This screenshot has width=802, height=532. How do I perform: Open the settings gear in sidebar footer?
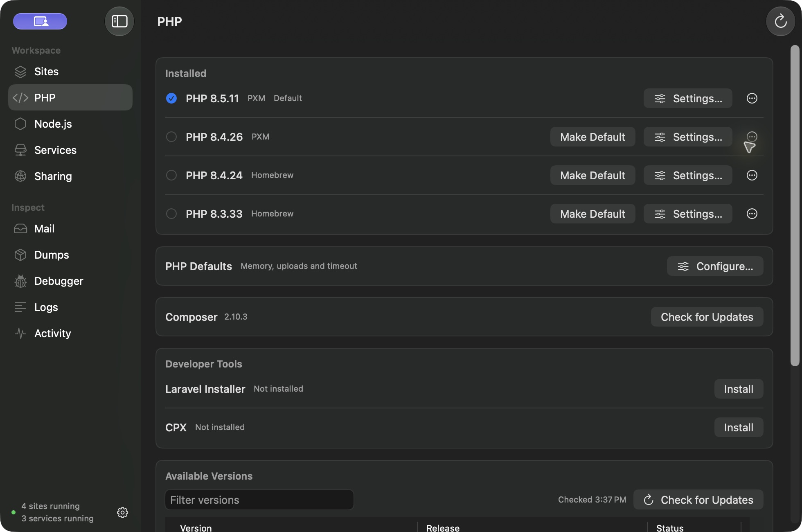pyautogui.click(x=122, y=512)
